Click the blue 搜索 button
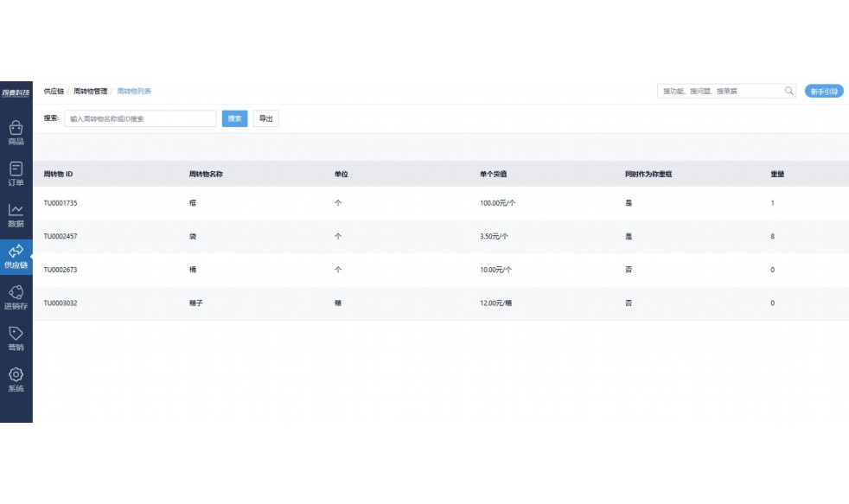This screenshot has width=849, height=504. (234, 118)
